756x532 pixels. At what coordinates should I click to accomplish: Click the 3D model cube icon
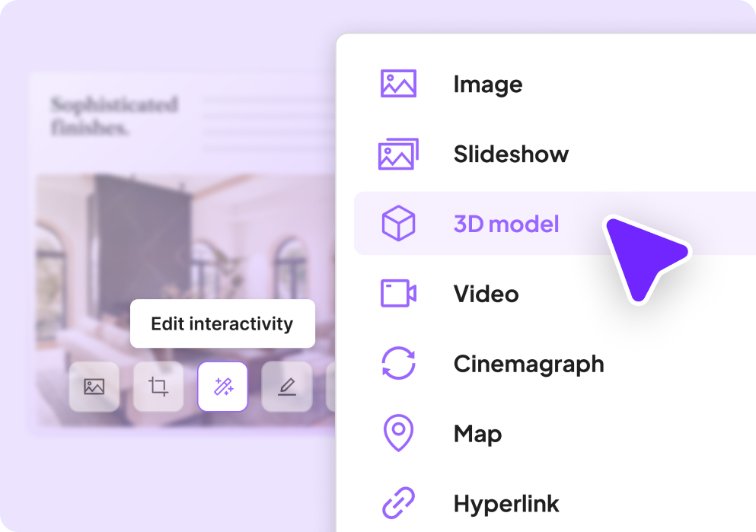pos(398,224)
